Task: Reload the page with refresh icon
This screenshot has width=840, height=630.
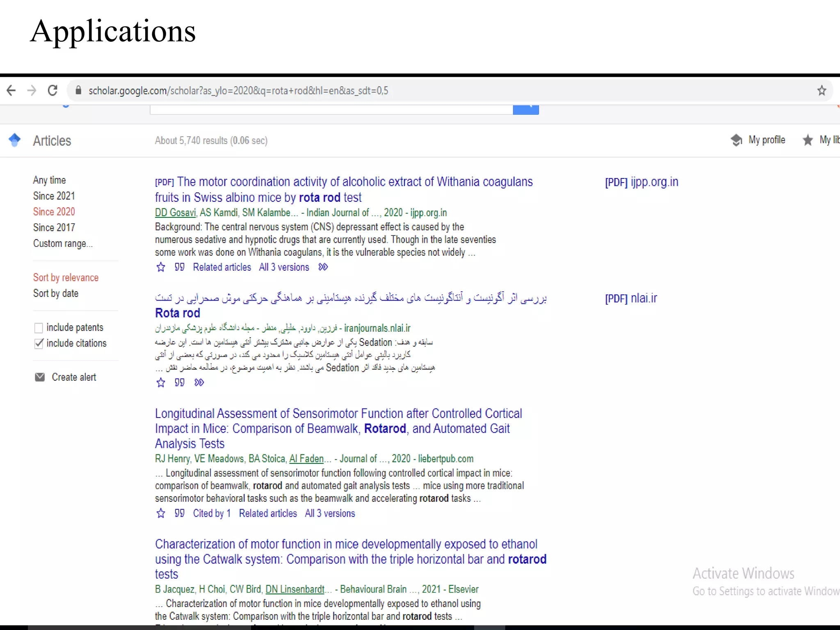Action: tap(52, 91)
